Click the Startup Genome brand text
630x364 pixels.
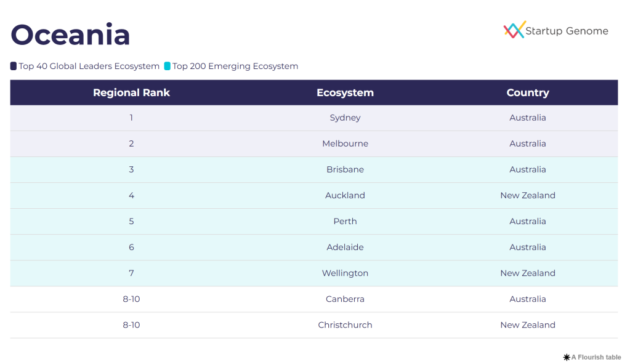(x=567, y=31)
